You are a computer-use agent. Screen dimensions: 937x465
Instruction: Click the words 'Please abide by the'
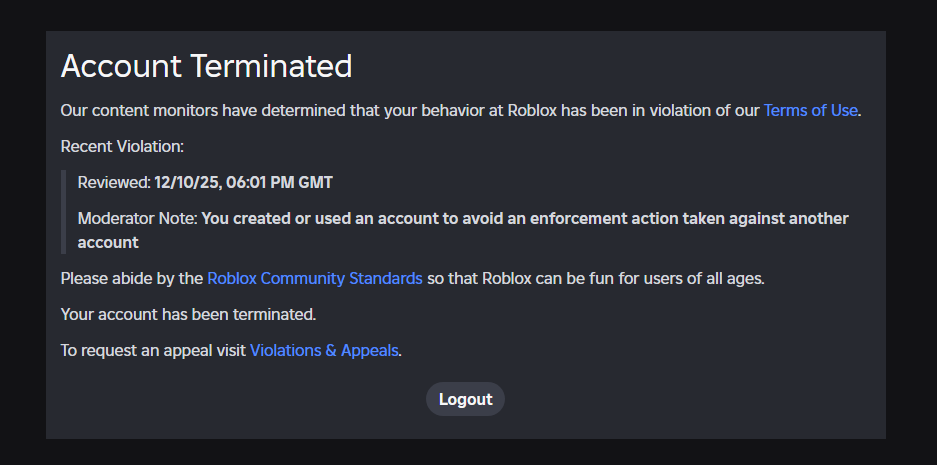pos(132,278)
